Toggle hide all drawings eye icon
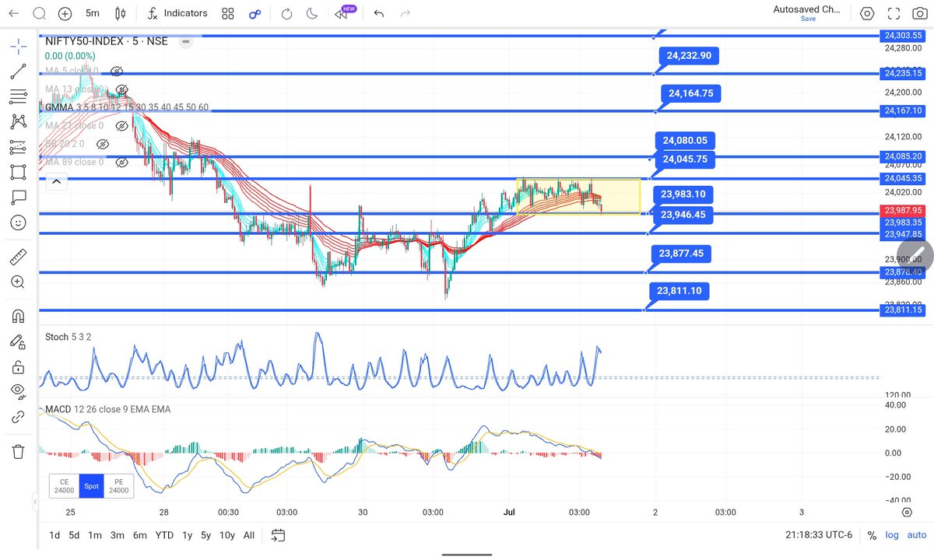The image size is (934, 560). (x=18, y=390)
